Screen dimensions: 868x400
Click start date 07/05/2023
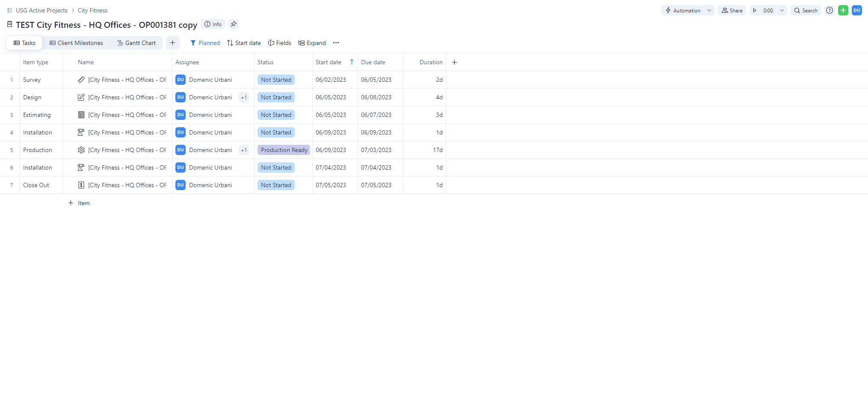(x=331, y=185)
